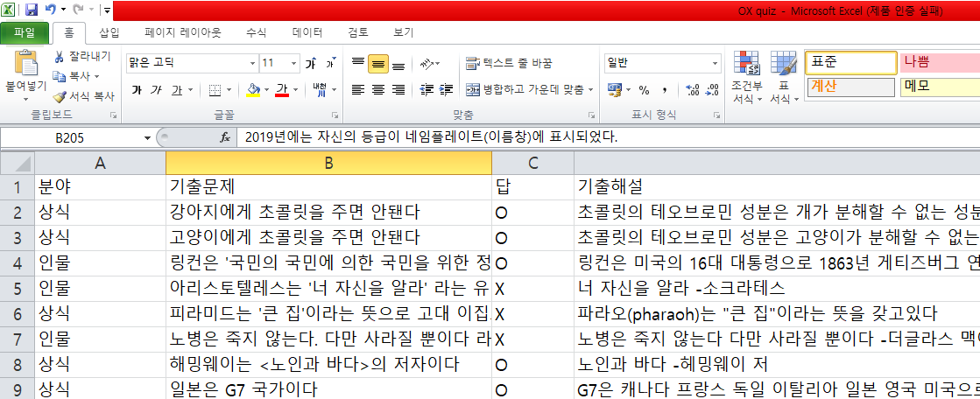Image resolution: width=980 pixels, height=399 pixels.
Task: Open font color dropdown arrow
Action: 294,90
